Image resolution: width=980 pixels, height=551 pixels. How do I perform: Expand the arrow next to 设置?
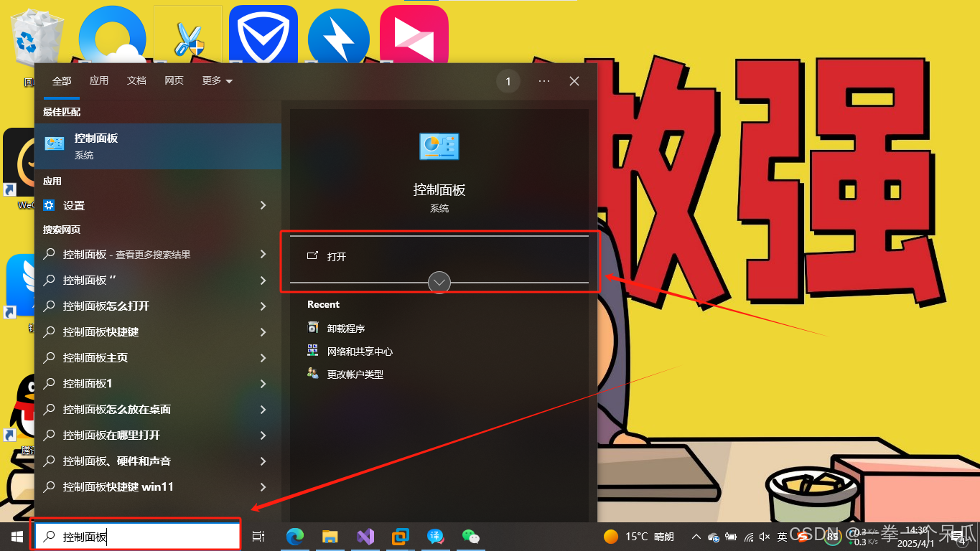click(263, 205)
